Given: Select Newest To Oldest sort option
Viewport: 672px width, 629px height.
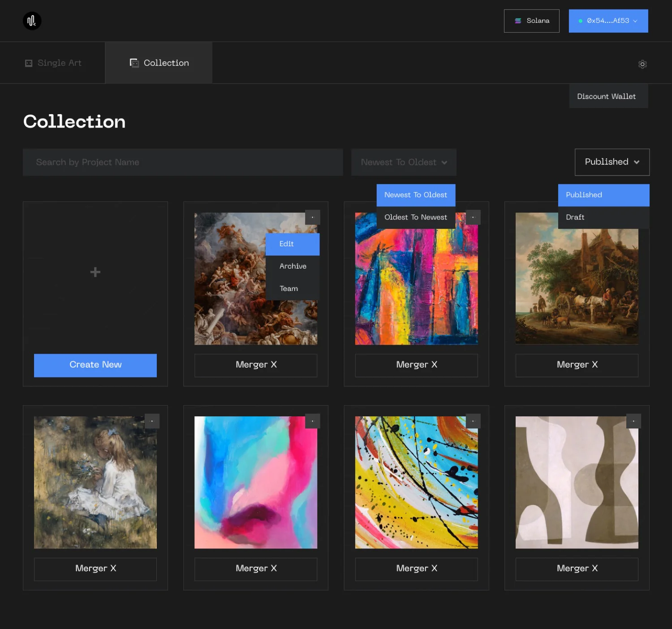Looking at the screenshot, I should (x=416, y=195).
